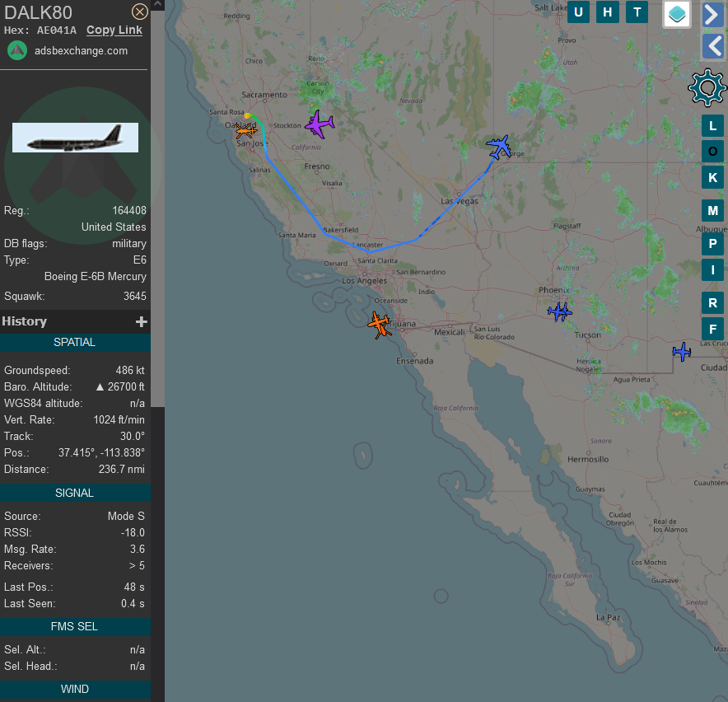This screenshot has height=702, width=728.
Task: Open the adsbexchange.com logo icon
Action: point(17,50)
